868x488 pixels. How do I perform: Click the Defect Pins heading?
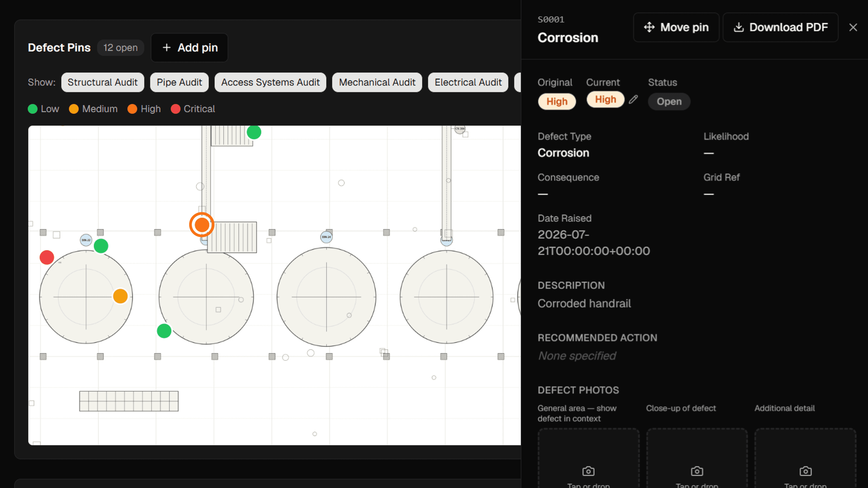(59, 47)
